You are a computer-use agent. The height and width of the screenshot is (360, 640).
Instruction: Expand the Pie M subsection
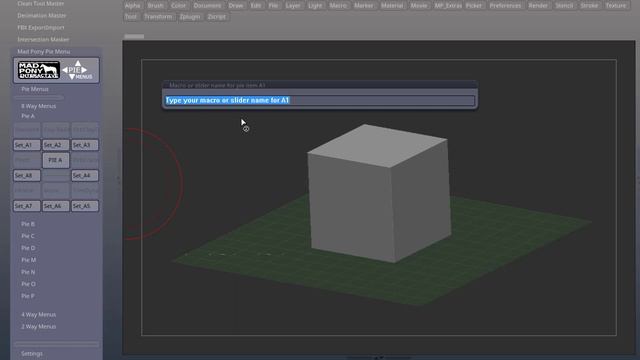click(x=29, y=260)
